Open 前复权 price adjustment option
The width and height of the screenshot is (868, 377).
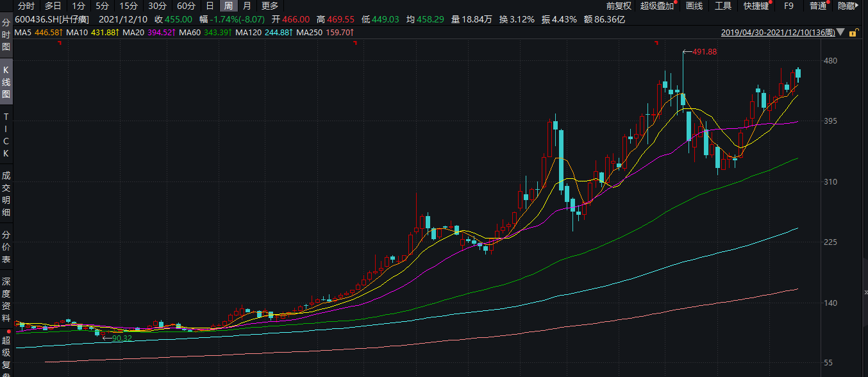point(619,6)
